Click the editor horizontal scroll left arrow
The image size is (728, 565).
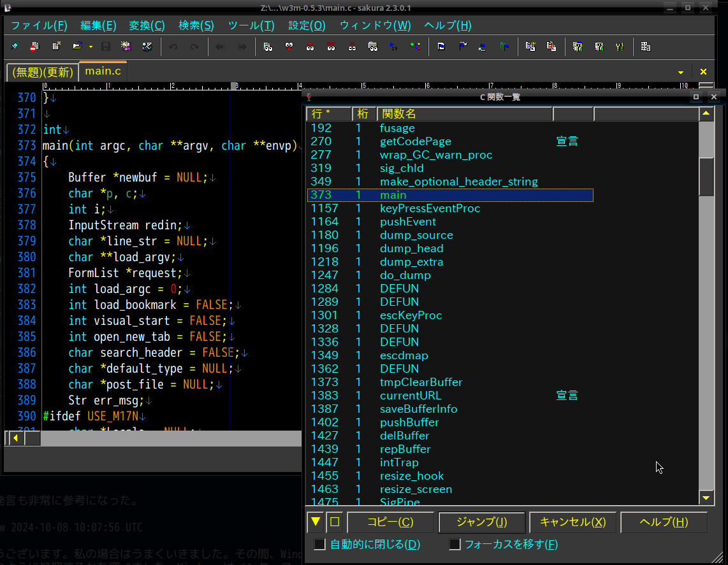(x=15, y=438)
